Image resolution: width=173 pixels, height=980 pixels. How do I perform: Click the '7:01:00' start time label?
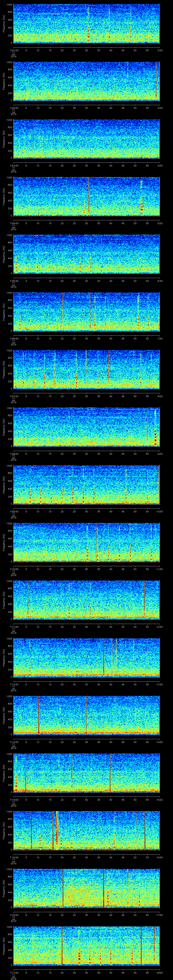click(14, 50)
